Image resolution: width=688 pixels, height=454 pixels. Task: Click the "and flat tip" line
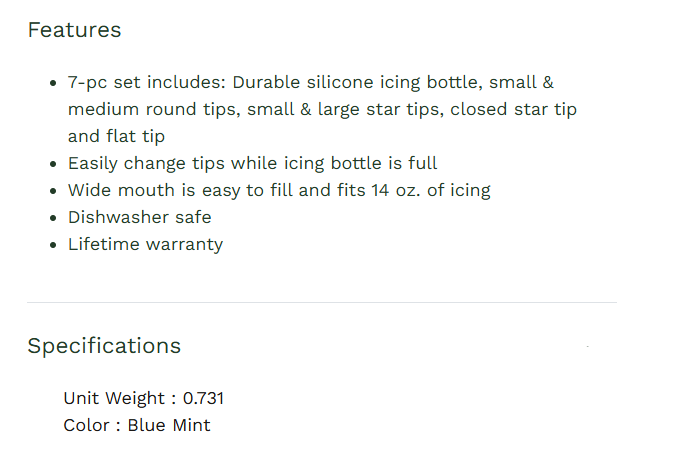click(x=116, y=137)
